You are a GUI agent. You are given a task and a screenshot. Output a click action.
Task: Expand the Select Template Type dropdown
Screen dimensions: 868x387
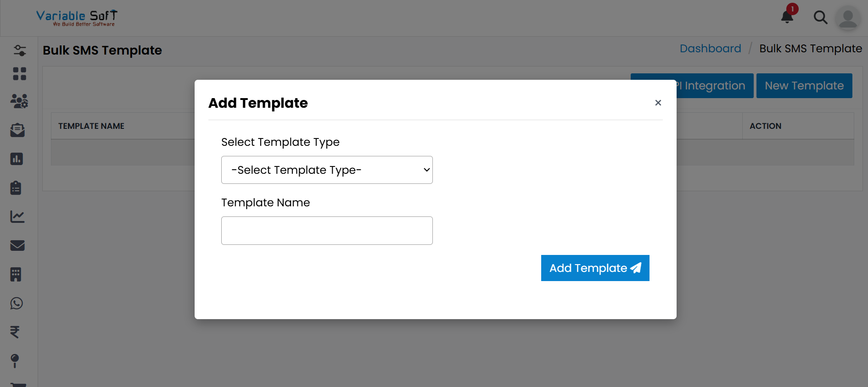pyautogui.click(x=327, y=170)
